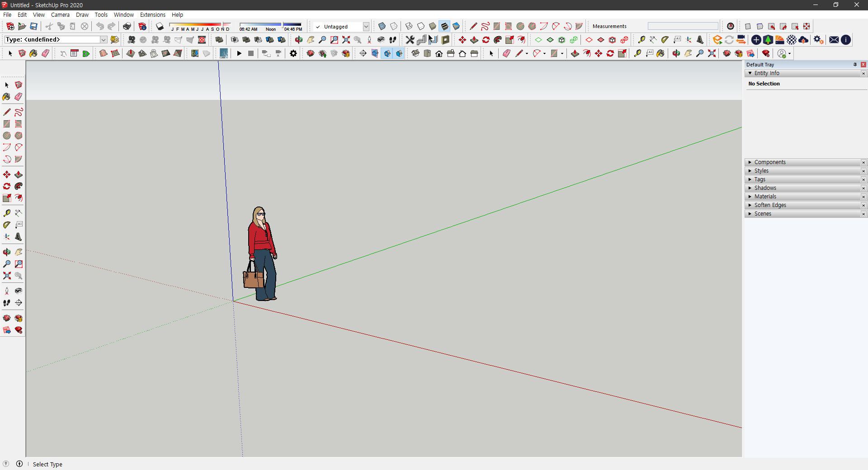
Task: Open the Untagged tag dropdown
Action: pyautogui.click(x=366, y=27)
